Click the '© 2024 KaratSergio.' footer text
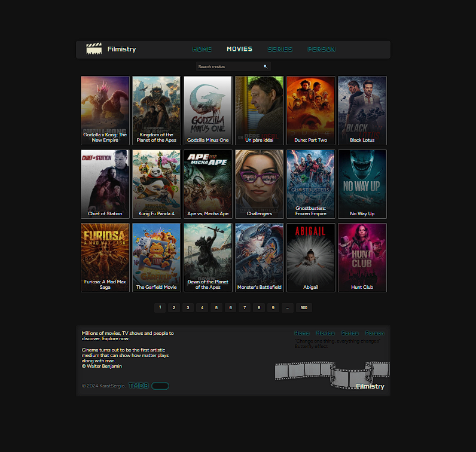 click(x=103, y=386)
